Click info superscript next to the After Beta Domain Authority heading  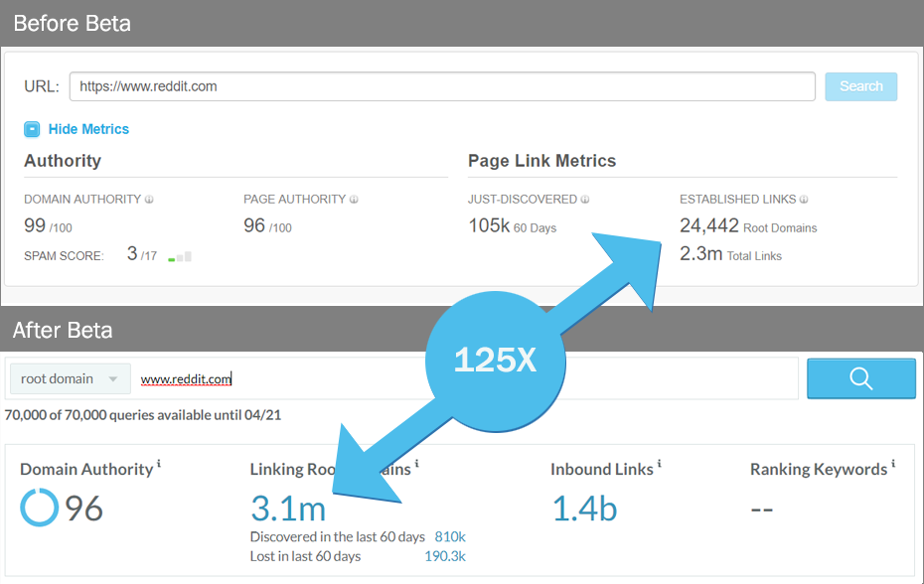pyautogui.click(x=159, y=464)
